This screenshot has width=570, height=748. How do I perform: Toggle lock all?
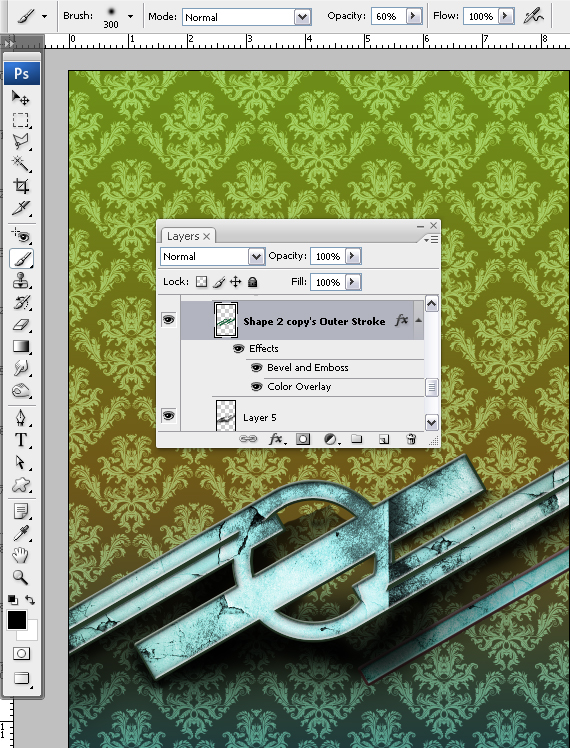[253, 282]
